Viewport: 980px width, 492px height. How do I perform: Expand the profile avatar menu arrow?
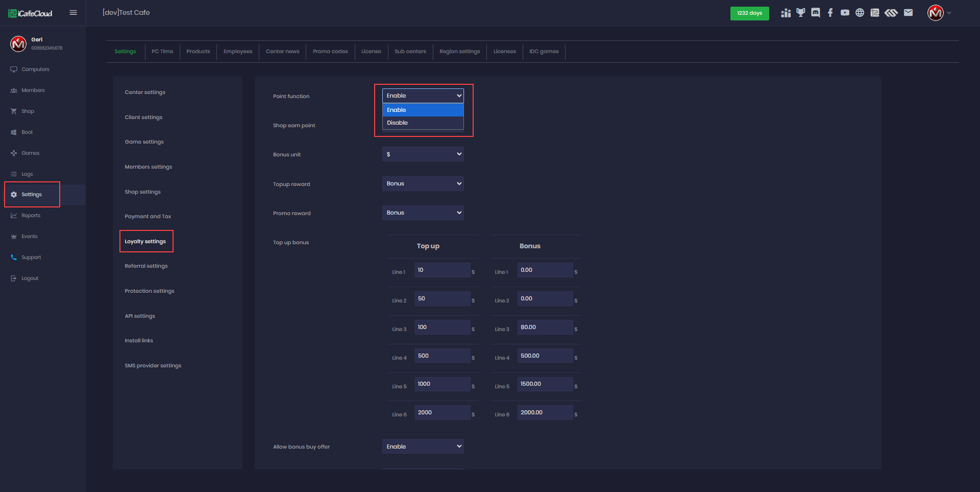[949, 13]
